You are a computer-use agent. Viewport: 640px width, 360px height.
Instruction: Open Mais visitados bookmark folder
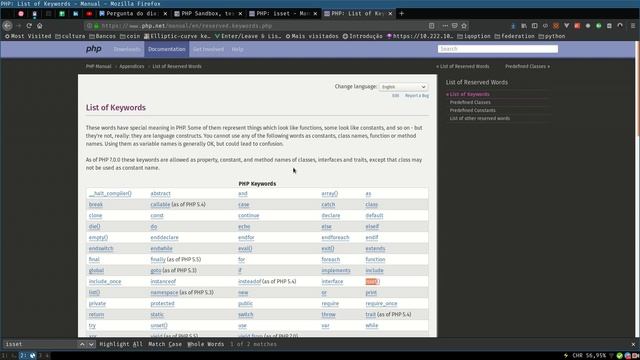312,36
